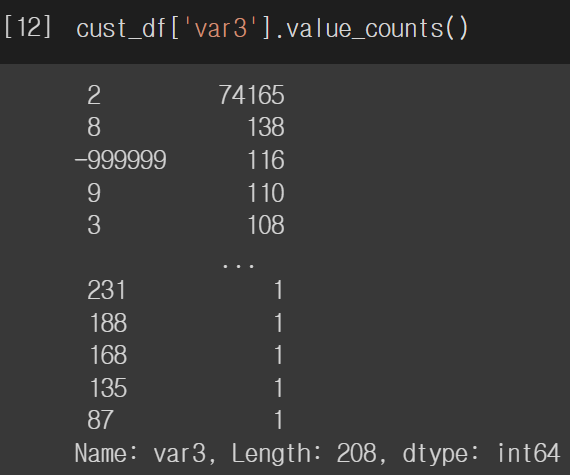
Task: Click the count value 74165
Action: point(252,95)
